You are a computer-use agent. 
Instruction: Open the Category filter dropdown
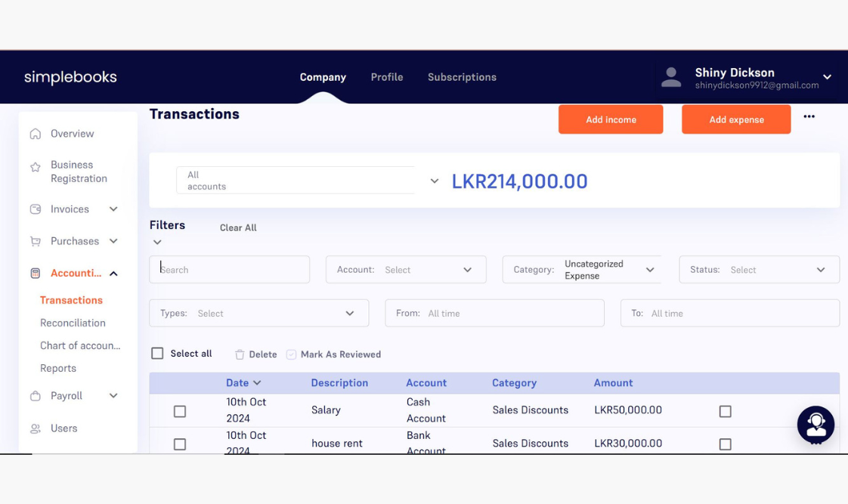582,270
